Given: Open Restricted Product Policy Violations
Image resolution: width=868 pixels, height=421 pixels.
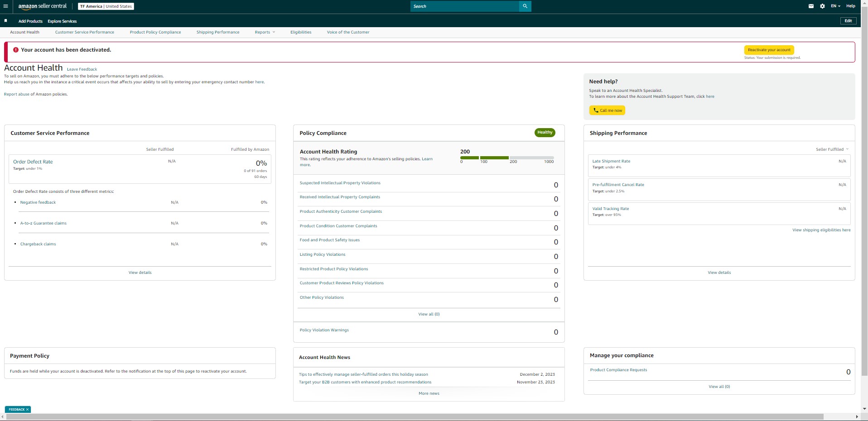Looking at the screenshot, I should click(334, 269).
